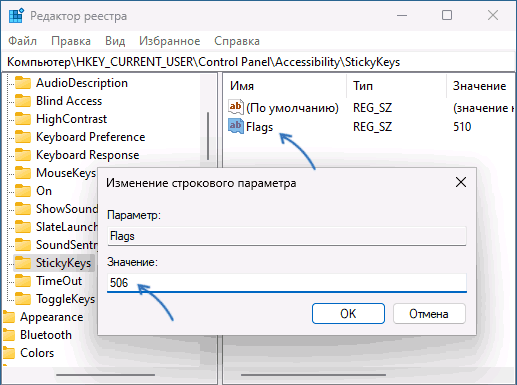Confirm the dialog with OK button
The image size is (517, 385).
coord(348,314)
